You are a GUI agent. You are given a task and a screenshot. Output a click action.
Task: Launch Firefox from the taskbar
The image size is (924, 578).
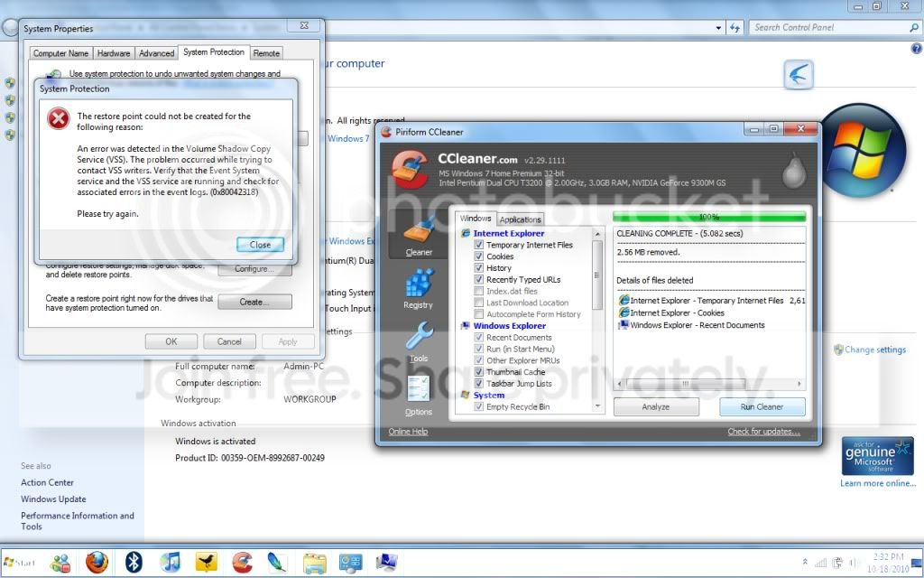coord(97,562)
